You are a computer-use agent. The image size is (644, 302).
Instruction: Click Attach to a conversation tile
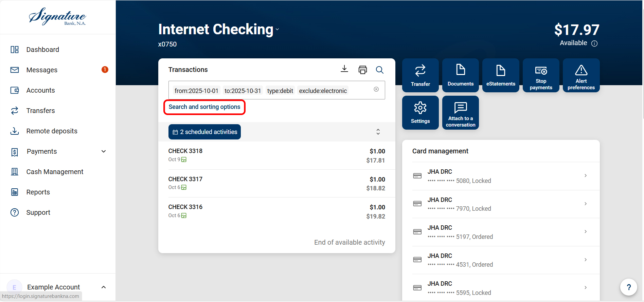[x=460, y=113]
